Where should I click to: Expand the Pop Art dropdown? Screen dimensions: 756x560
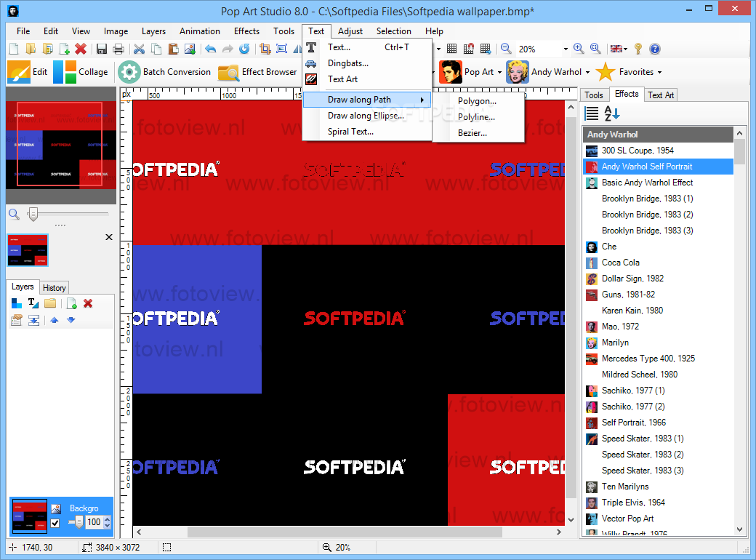click(499, 72)
